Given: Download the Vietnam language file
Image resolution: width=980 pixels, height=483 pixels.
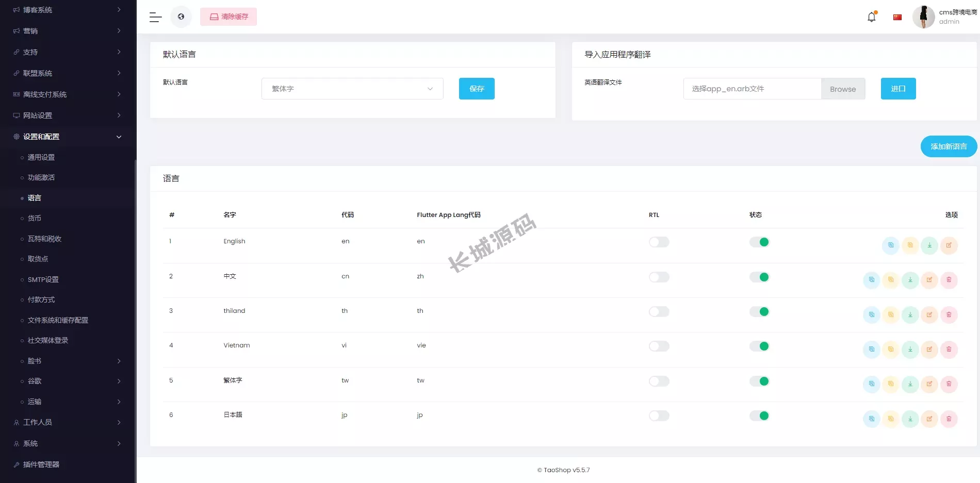Looking at the screenshot, I should coord(910,349).
